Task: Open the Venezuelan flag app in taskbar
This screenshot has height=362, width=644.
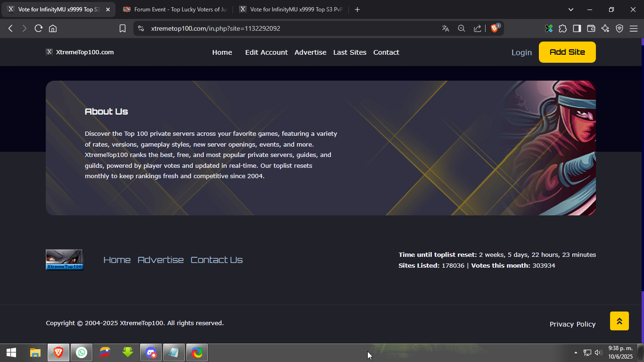Action: coord(105,353)
